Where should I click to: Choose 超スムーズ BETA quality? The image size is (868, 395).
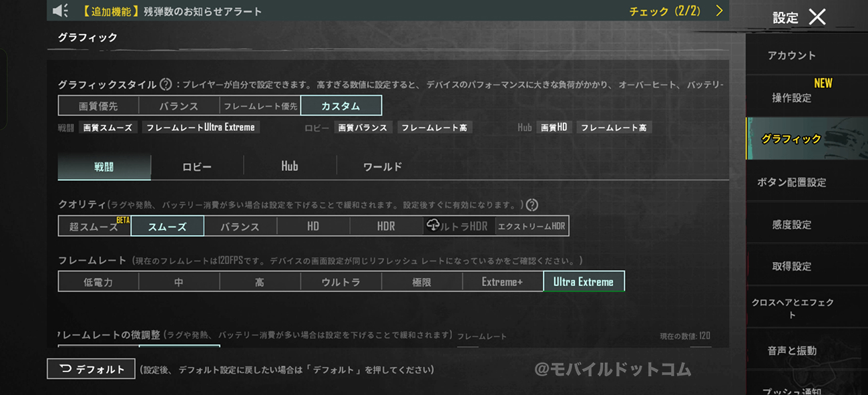coord(94,227)
